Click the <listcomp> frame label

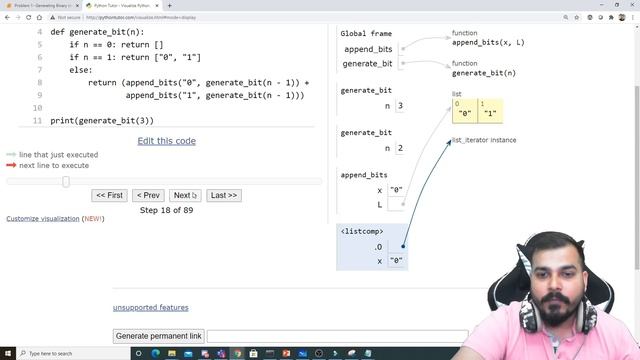pyautogui.click(x=362, y=231)
